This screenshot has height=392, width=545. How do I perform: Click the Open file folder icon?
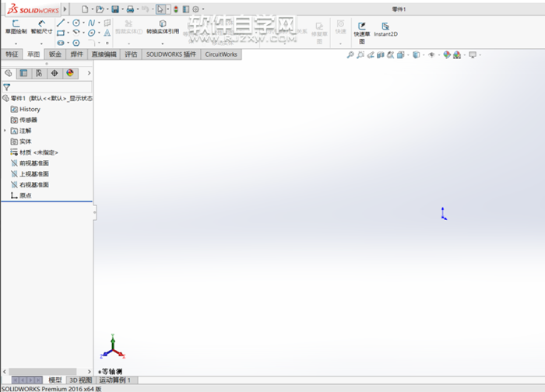pos(100,9)
